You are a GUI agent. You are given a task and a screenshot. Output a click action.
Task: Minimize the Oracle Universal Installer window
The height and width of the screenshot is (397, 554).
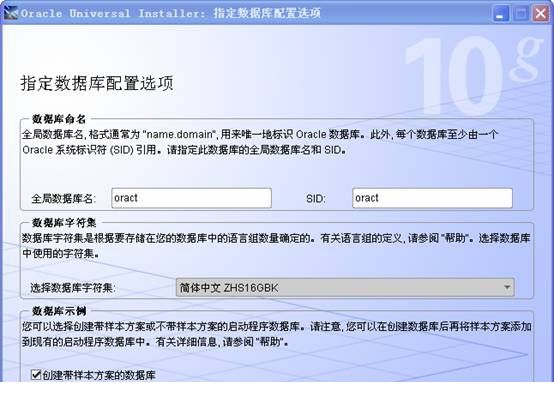[x=500, y=14]
